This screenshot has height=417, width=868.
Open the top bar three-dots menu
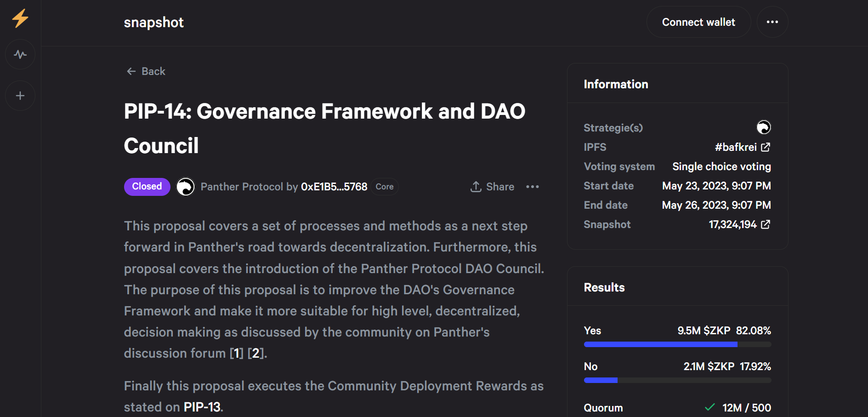click(772, 22)
